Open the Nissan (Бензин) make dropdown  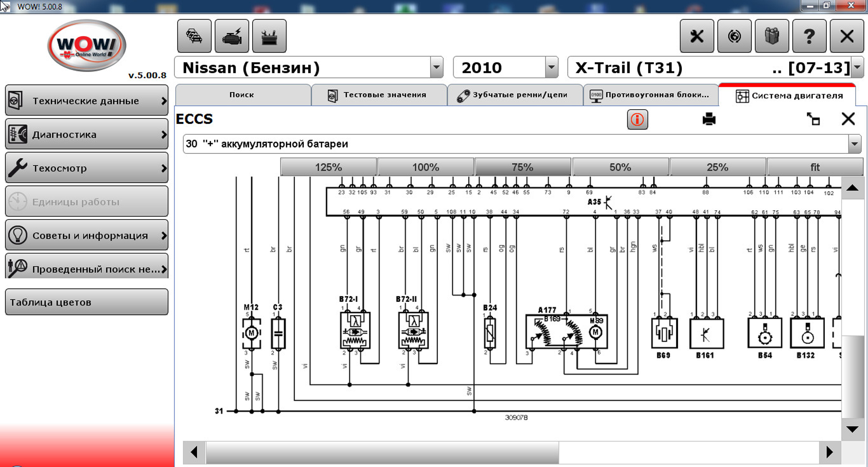[436, 68]
